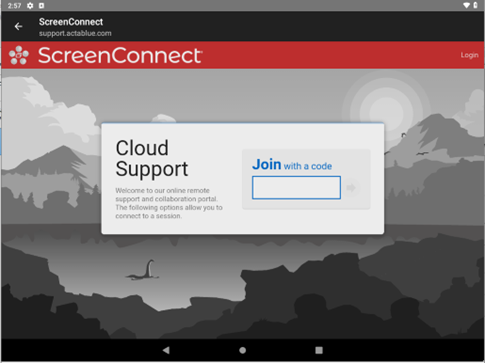This screenshot has width=485, height=363.
Task: Click the Wi-Fi signal icon in status bar
Action: [x=467, y=5]
